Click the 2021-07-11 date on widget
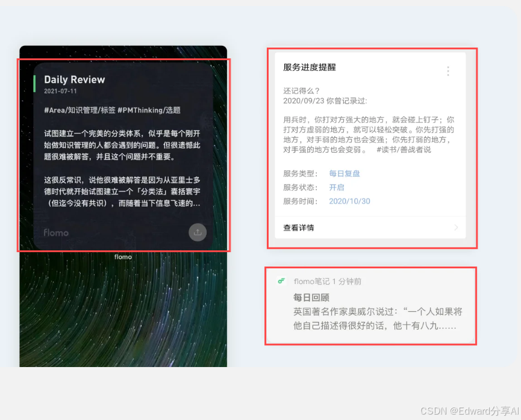The image size is (521, 420). pos(60,91)
